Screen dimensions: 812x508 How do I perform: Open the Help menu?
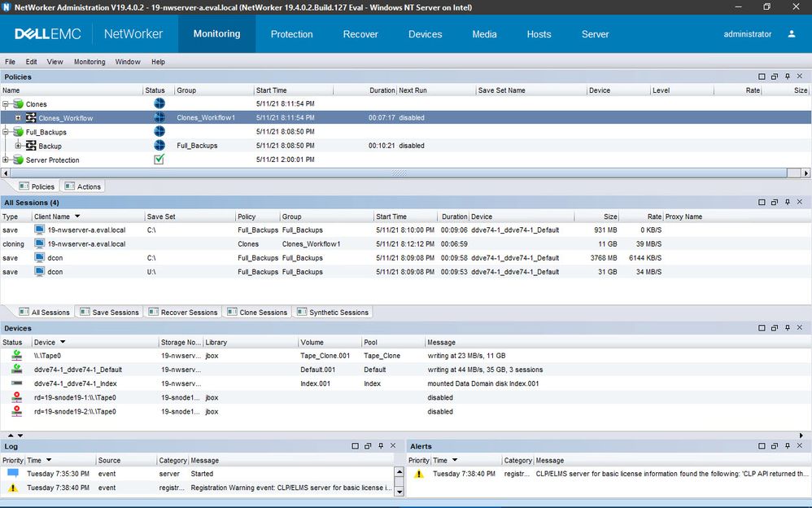point(158,62)
